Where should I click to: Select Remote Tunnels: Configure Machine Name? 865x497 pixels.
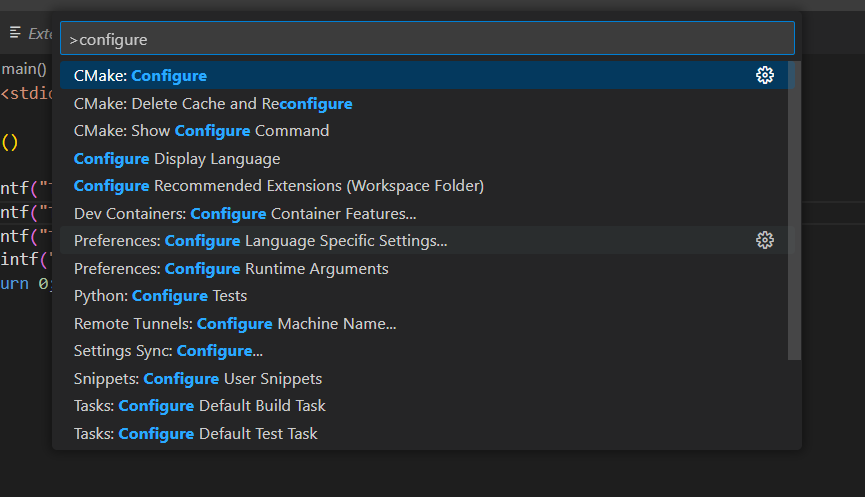(x=427, y=323)
